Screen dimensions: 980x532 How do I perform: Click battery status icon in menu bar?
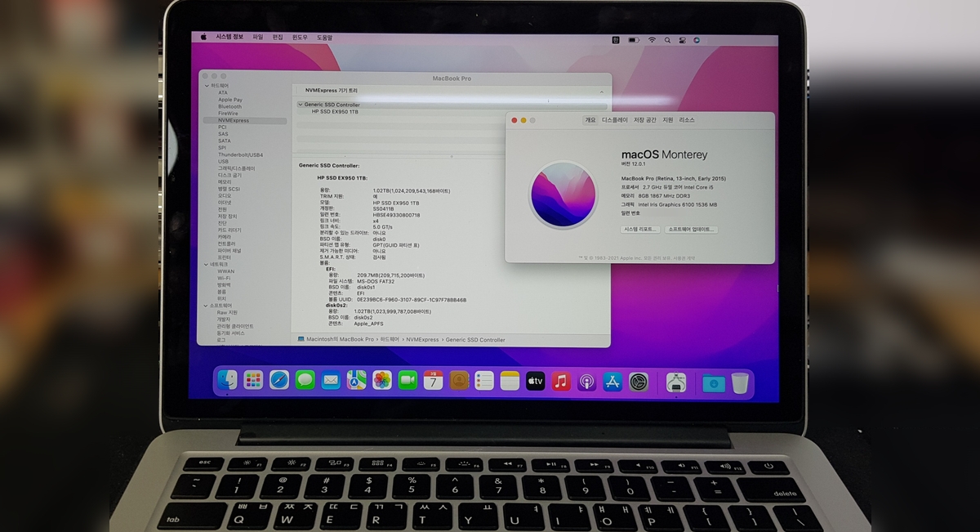point(634,39)
